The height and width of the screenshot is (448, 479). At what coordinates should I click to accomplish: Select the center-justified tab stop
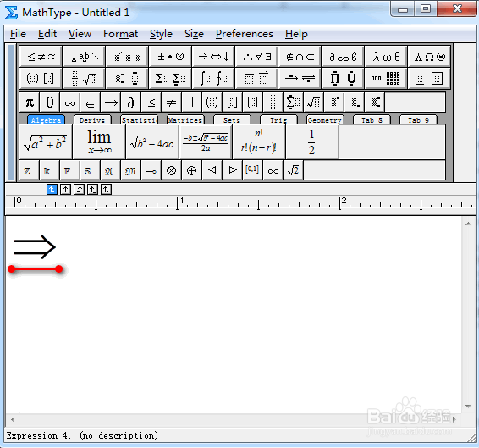[65, 190]
